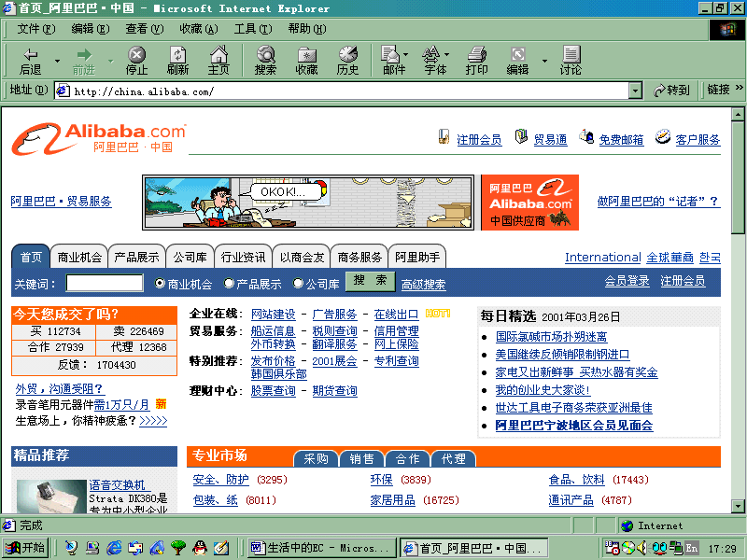Open the 工具(T) menu

coord(252,29)
